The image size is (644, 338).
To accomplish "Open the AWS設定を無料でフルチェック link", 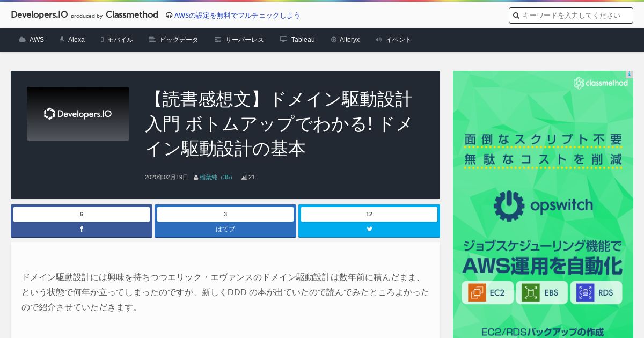I will (x=237, y=16).
